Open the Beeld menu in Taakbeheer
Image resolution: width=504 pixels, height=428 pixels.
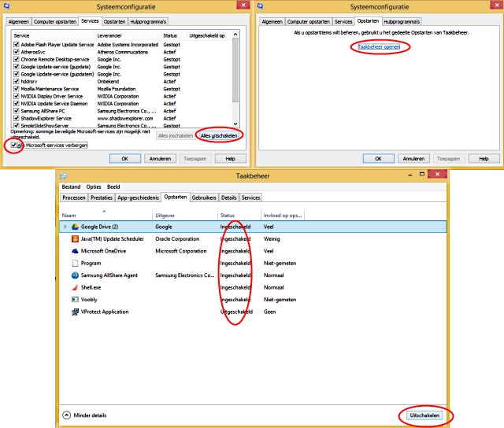[x=113, y=187]
